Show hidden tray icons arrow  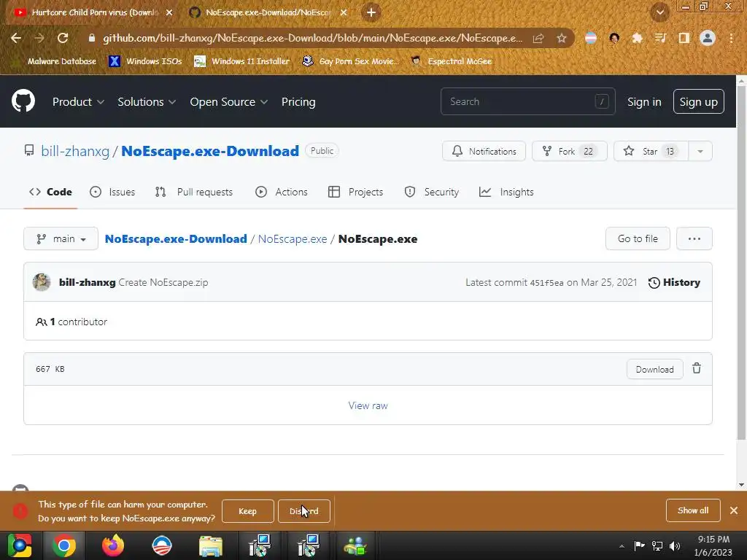[x=622, y=545]
